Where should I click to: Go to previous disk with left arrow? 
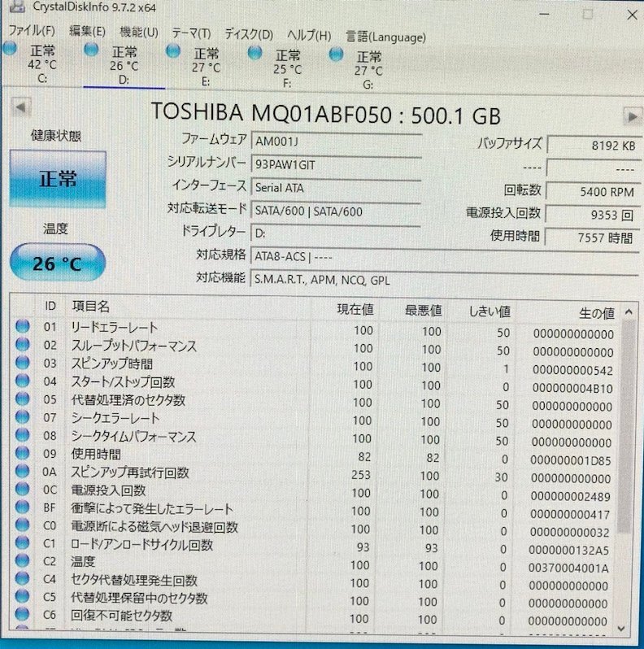click(20, 108)
